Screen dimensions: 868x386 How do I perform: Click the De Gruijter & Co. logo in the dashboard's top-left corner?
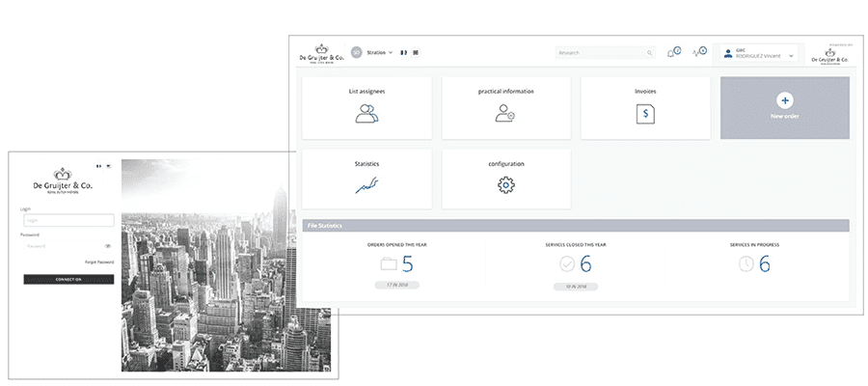[321, 54]
